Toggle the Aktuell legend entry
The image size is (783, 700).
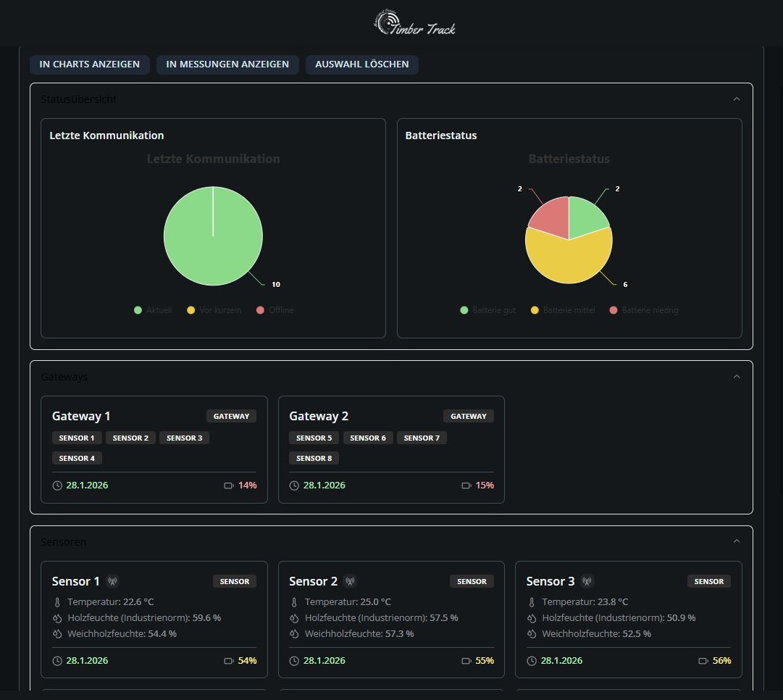point(153,310)
